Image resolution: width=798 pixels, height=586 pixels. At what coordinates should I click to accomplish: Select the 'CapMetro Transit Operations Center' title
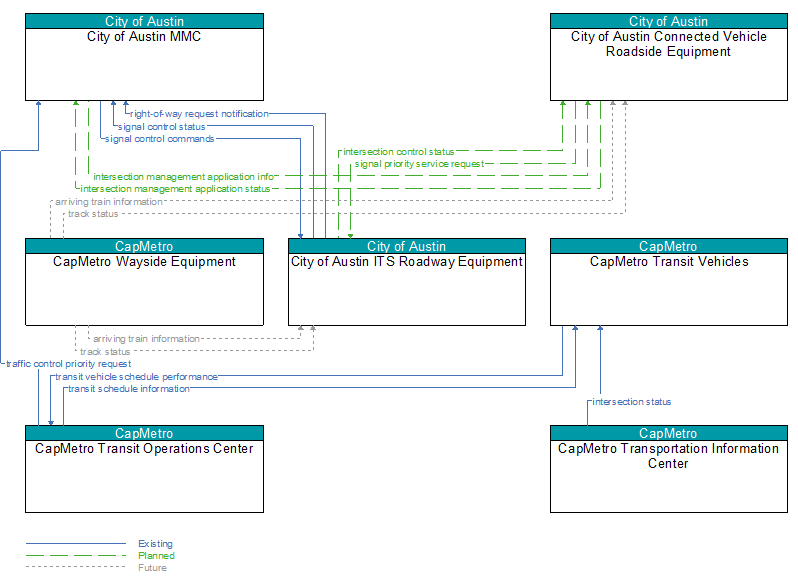pyautogui.click(x=144, y=449)
